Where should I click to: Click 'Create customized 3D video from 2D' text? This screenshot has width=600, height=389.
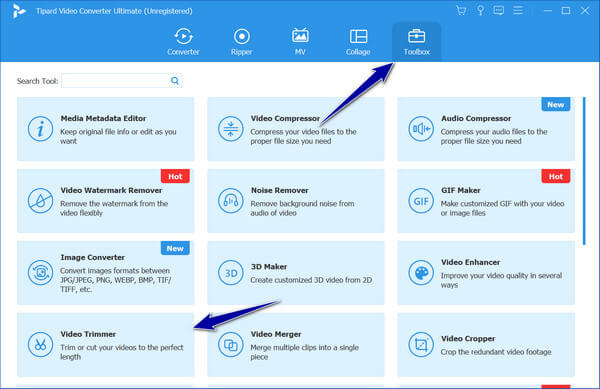pyautogui.click(x=311, y=280)
